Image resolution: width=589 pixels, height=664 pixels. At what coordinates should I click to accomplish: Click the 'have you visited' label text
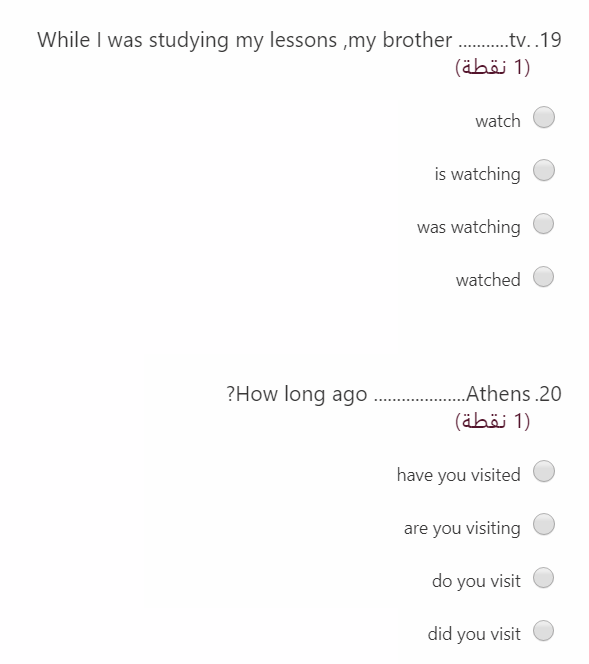(459, 475)
